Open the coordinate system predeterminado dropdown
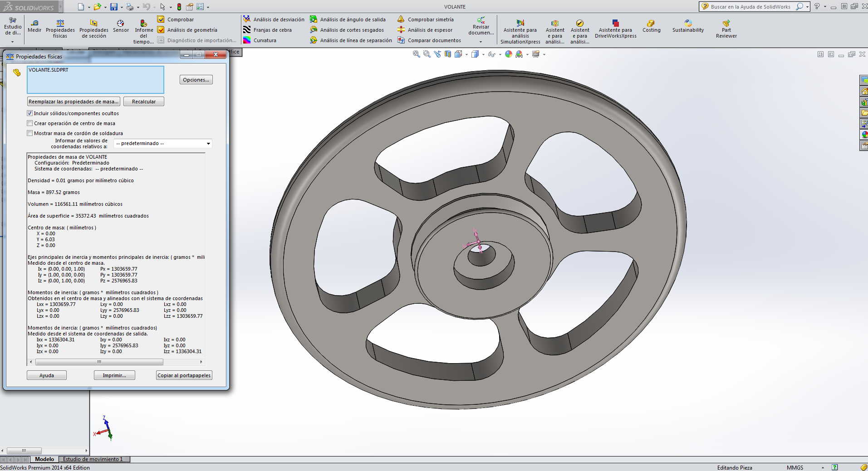The width and height of the screenshot is (868, 471). coord(163,144)
